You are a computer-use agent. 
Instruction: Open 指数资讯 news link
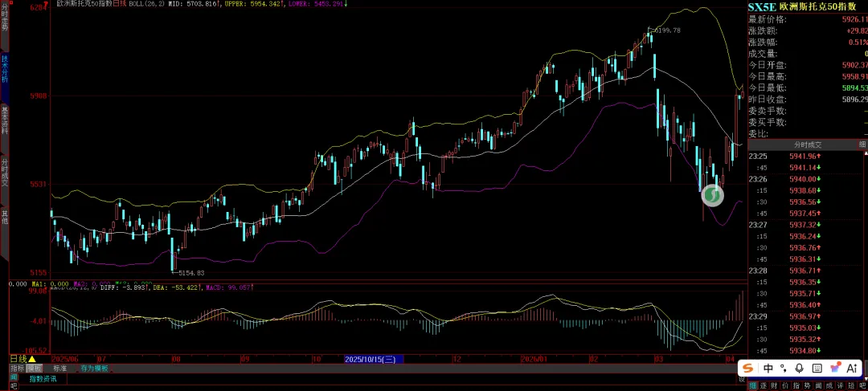click(x=43, y=379)
